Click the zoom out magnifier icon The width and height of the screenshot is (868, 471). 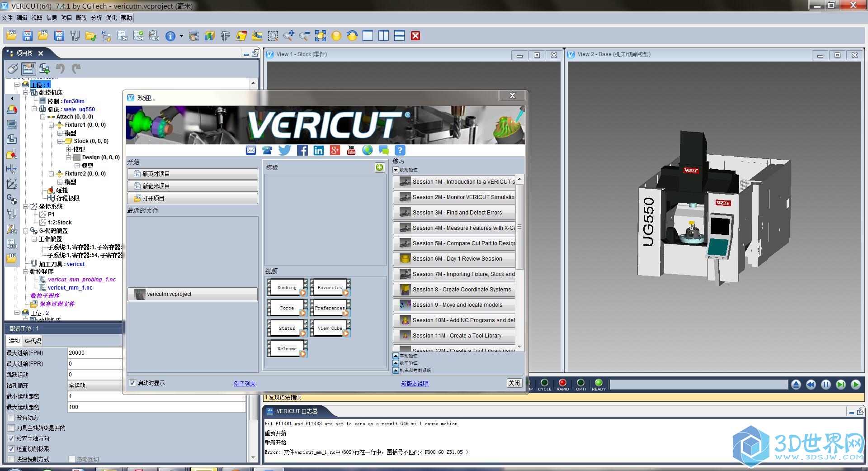(305, 36)
